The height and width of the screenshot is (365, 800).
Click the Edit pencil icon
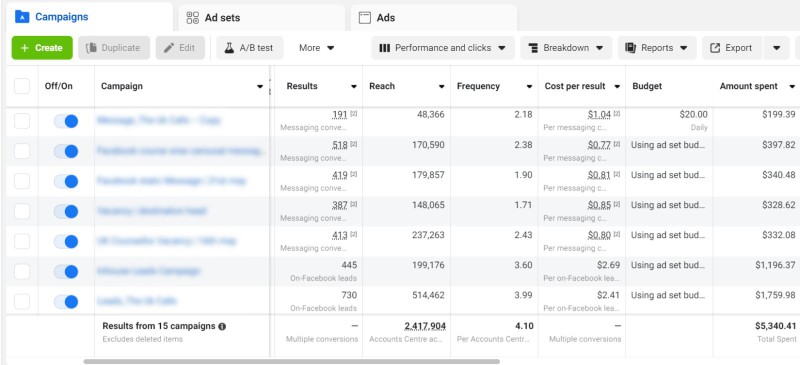pos(169,48)
